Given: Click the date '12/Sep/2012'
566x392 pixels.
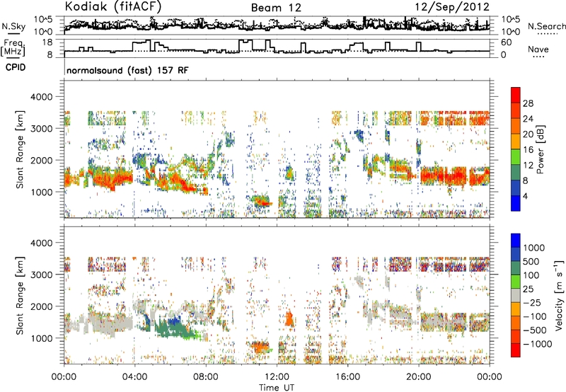Looking at the screenshot, I should pyautogui.click(x=452, y=7).
